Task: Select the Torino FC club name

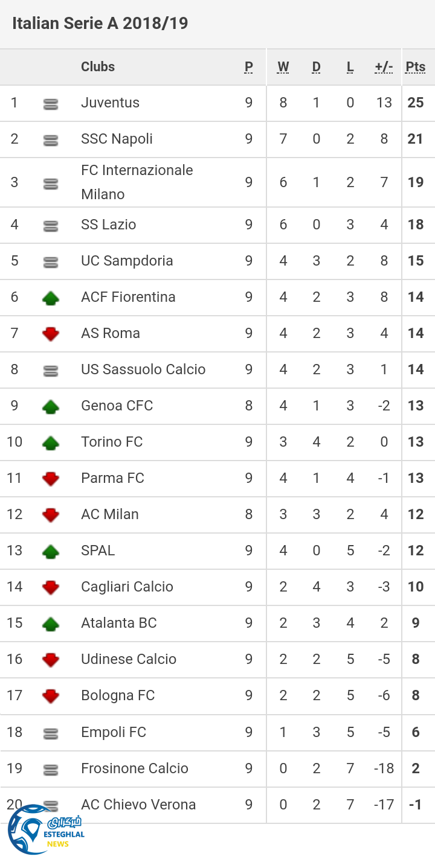Action: (x=112, y=442)
